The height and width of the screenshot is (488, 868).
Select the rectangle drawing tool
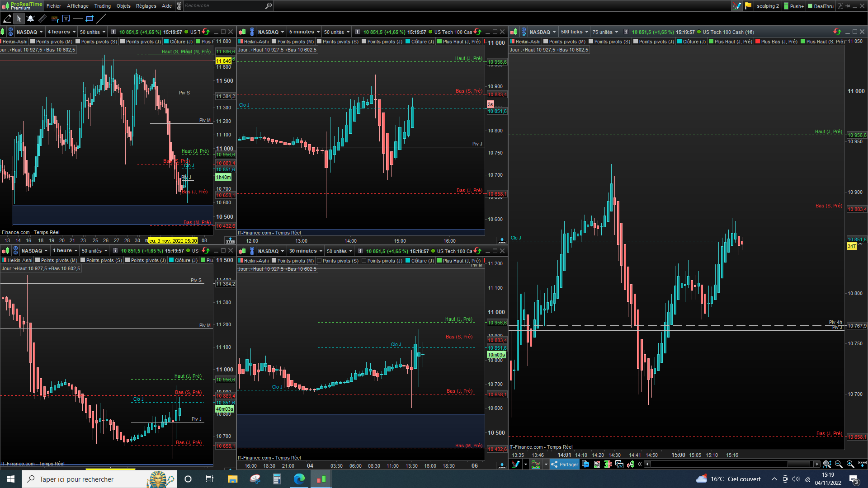(90, 19)
